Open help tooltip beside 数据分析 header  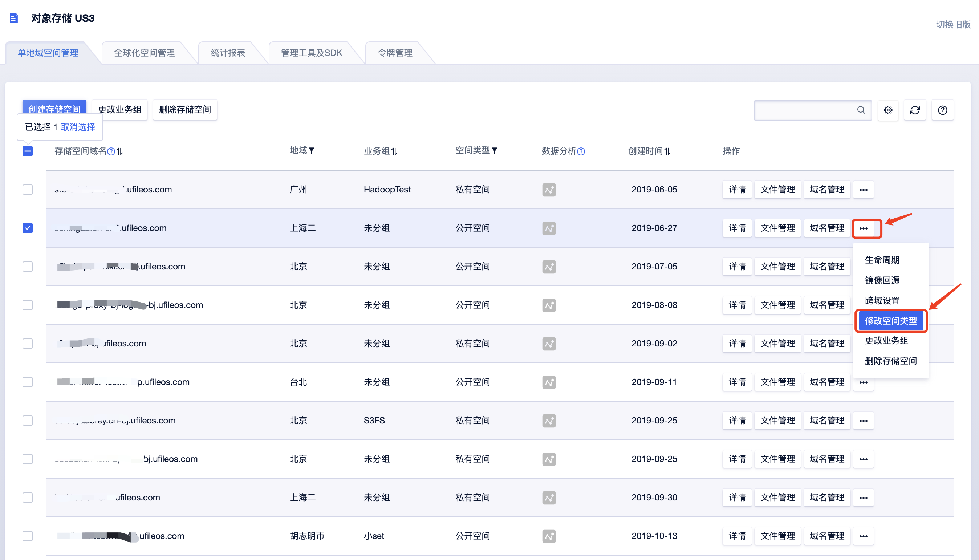[x=581, y=151]
